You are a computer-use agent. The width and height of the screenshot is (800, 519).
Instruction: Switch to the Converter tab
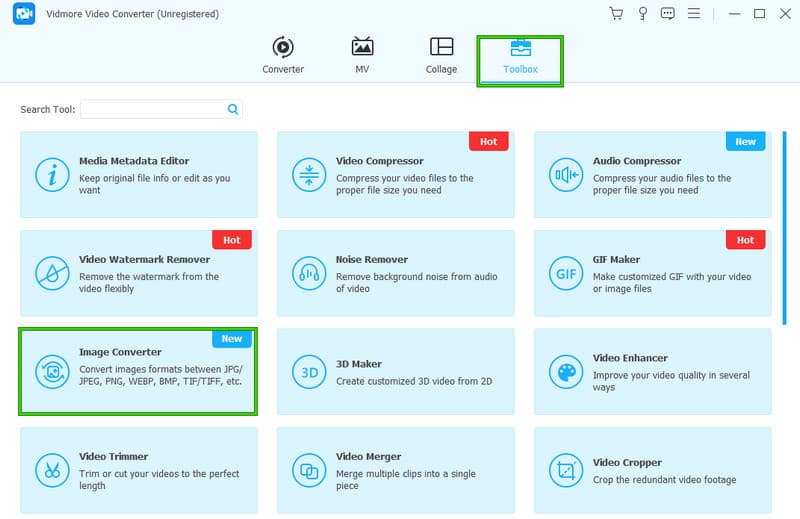(283, 56)
